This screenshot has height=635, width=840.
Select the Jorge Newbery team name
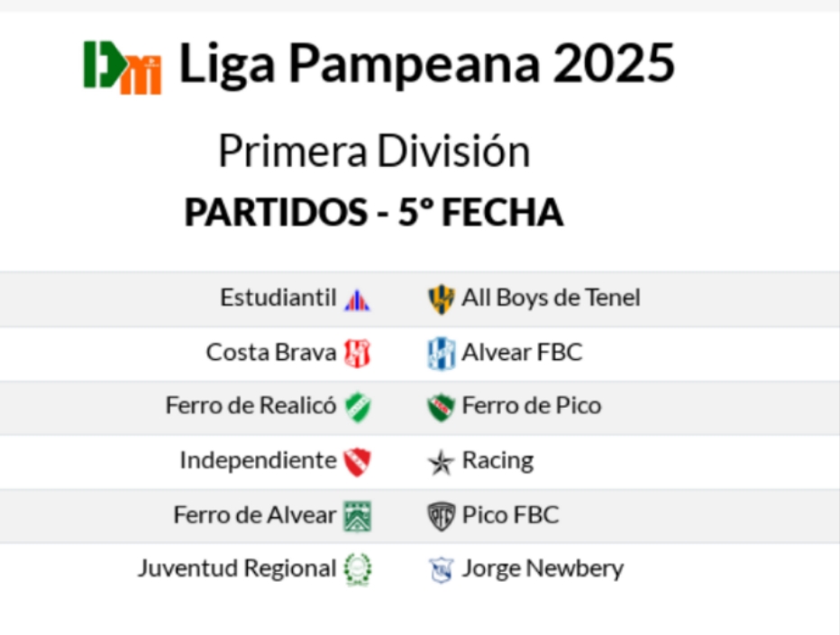click(543, 569)
